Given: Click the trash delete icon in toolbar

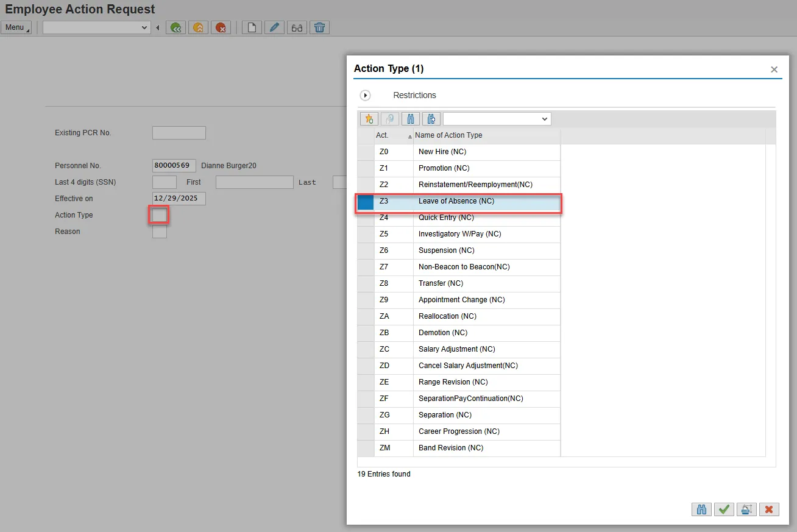Looking at the screenshot, I should coord(319,27).
